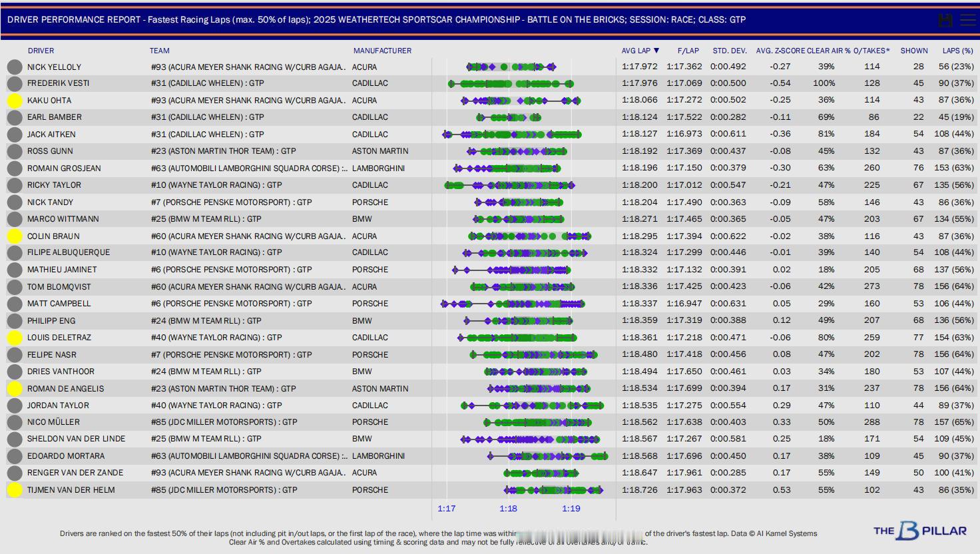Click the grey circle beside Ricky Taylor
The height and width of the screenshot is (554, 980).
tap(15, 185)
